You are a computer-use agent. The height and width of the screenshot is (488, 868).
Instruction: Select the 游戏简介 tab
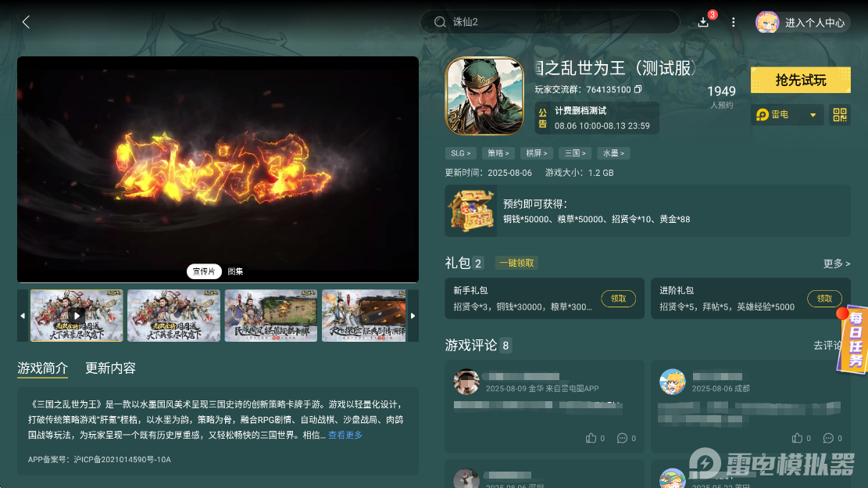(x=42, y=368)
